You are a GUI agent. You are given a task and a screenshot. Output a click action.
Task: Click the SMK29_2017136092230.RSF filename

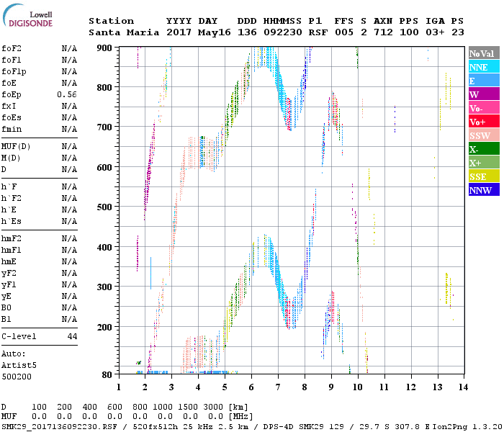pos(60,427)
